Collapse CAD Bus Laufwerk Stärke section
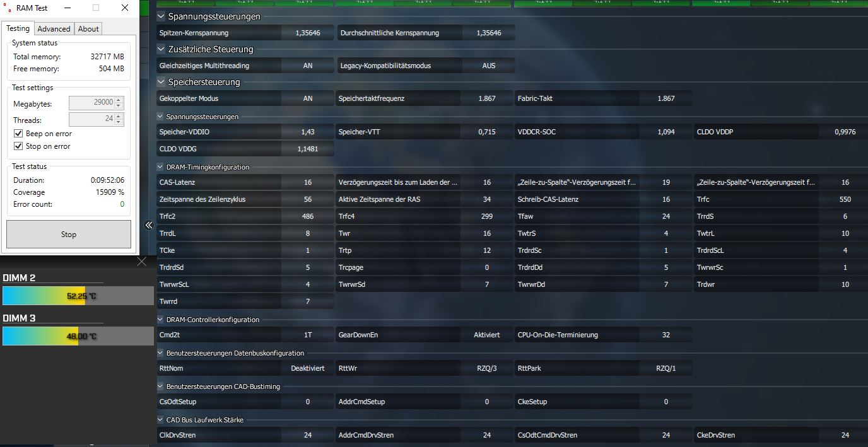This screenshot has height=447, width=868. coord(160,420)
